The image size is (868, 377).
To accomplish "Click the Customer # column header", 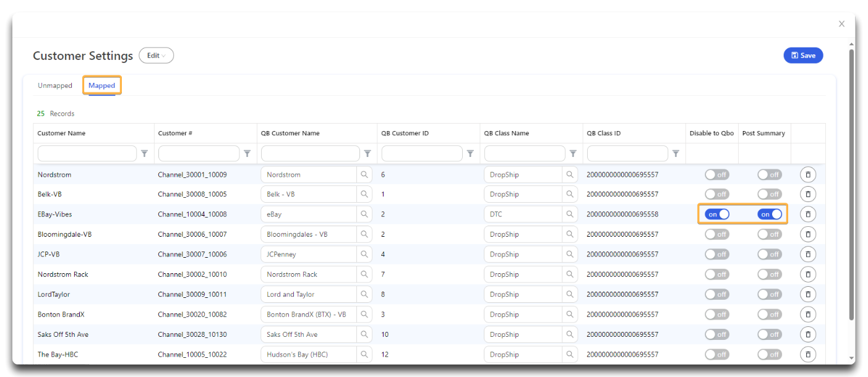I will tap(175, 133).
